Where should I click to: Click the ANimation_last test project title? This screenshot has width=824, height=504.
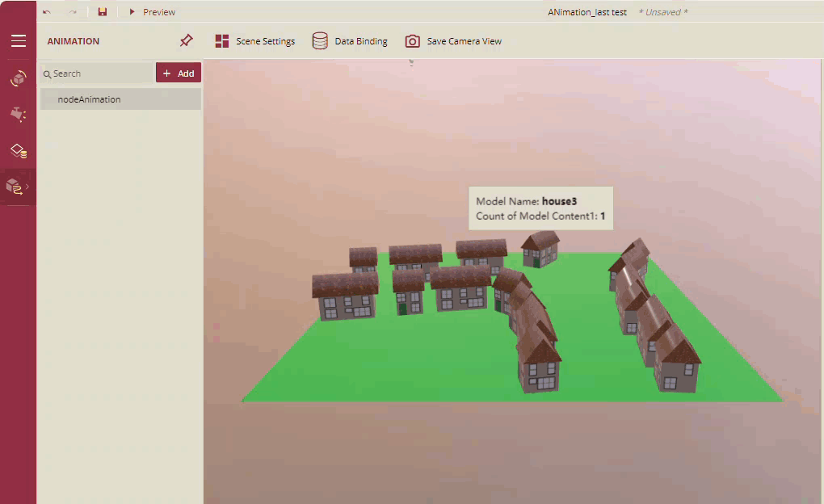(587, 12)
